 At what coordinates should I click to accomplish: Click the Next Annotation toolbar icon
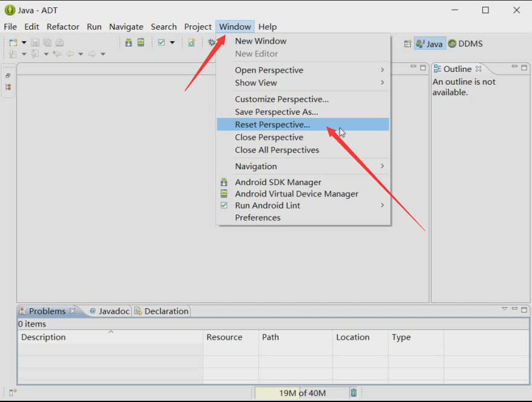(x=13, y=54)
